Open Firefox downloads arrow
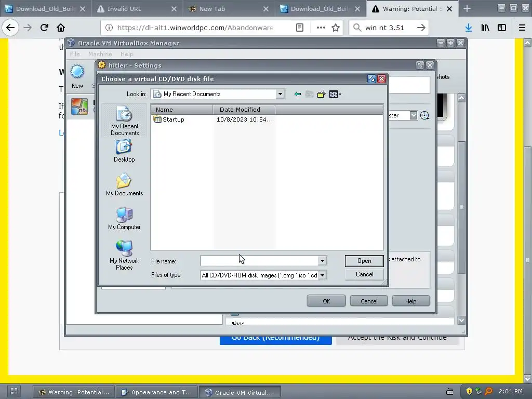The image size is (532, 399). [x=469, y=28]
